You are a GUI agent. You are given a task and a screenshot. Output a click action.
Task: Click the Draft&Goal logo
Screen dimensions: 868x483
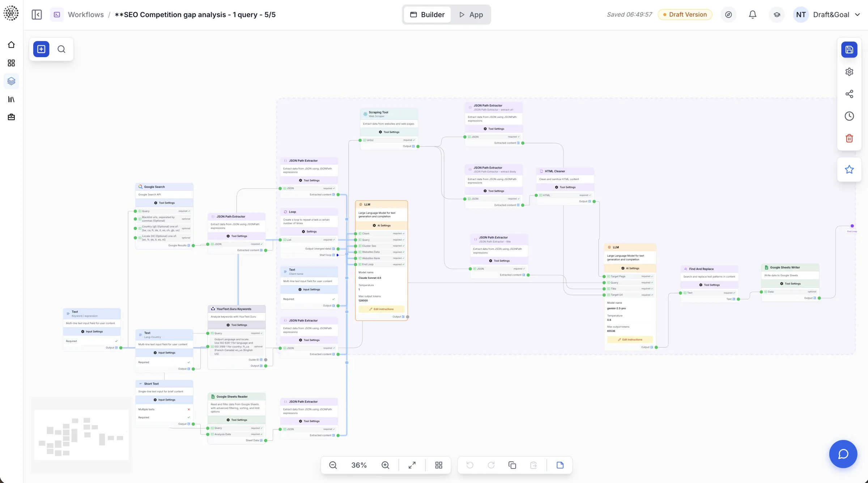[11, 13]
